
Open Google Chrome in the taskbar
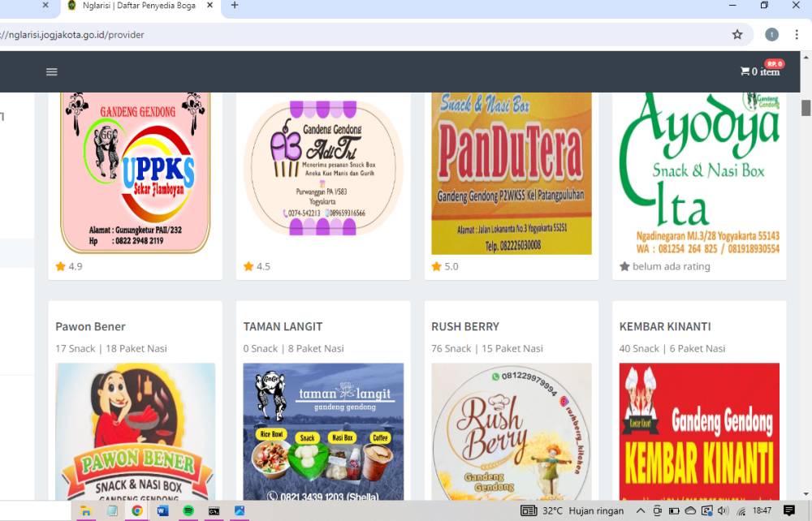136,511
